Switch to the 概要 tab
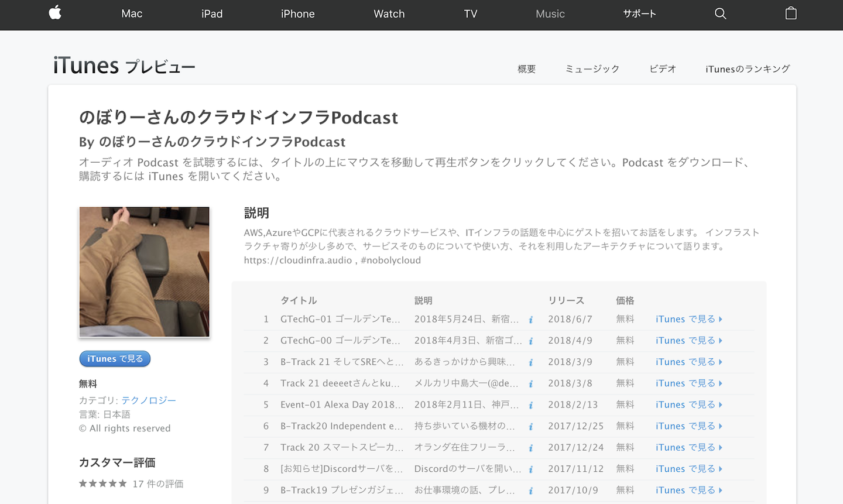 pyautogui.click(x=527, y=69)
